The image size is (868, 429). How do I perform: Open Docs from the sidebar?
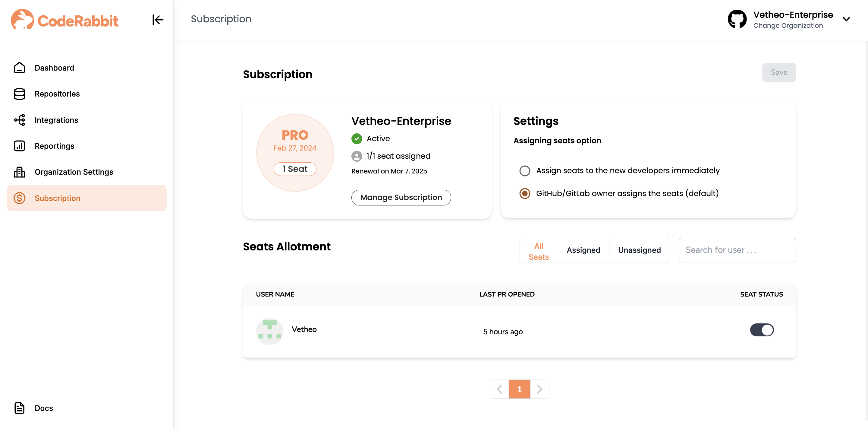click(x=43, y=408)
